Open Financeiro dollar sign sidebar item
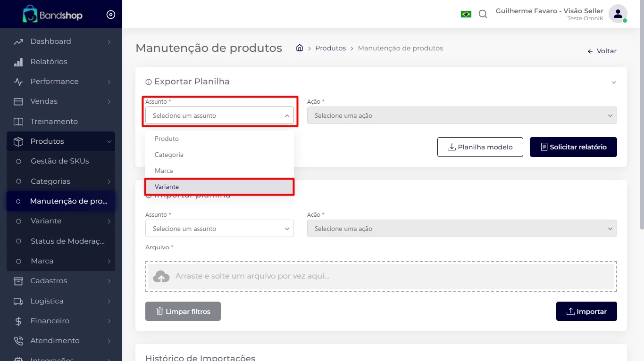Screen dimensions: 644x361 [50, 321]
